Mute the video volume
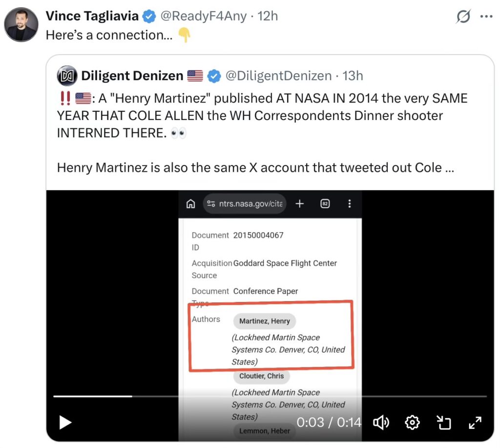Image resolution: width=500 pixels, height=448 pixels. (381, 422)
